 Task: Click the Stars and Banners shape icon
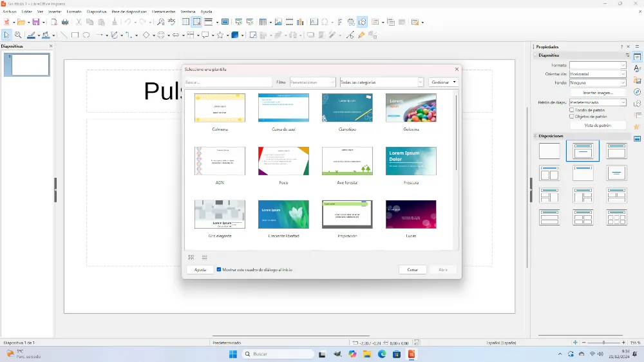click(x=220, y=35)
